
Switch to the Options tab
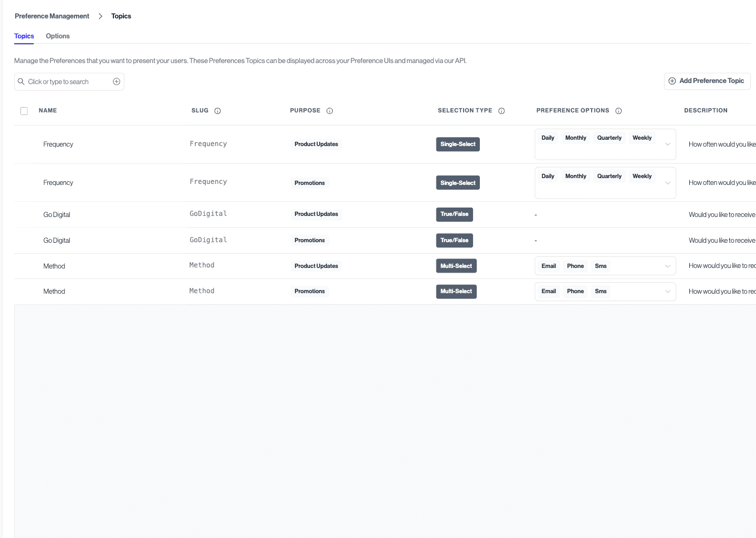tap(57, 36)
